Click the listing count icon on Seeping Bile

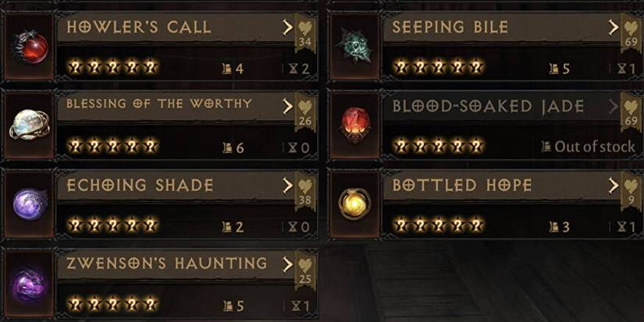(553, 69)
